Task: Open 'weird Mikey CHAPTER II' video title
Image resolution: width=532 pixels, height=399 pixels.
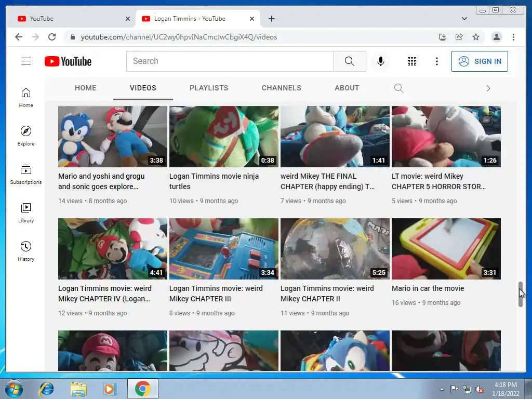Action: (327, 294)
